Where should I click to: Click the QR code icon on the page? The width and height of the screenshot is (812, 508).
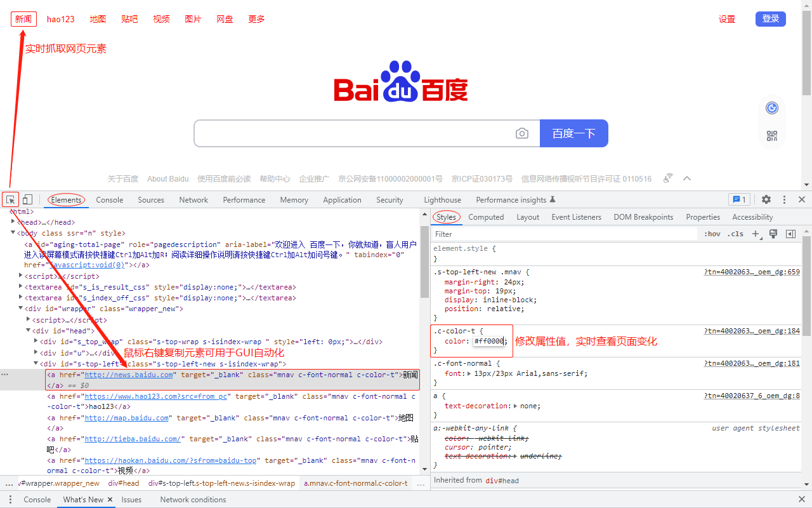tap(772, 135)
